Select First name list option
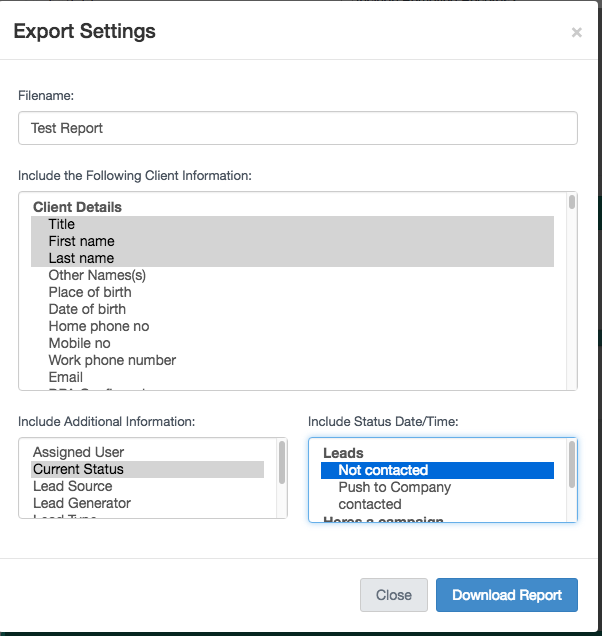Image resolution: width=602 pixels, height=636 pixels. [81, 241]
